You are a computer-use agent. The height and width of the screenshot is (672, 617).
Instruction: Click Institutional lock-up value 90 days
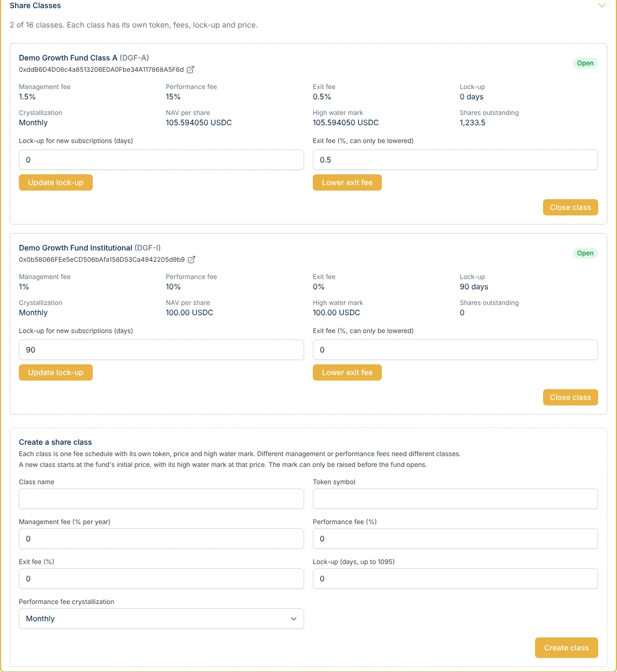[474, 287]
